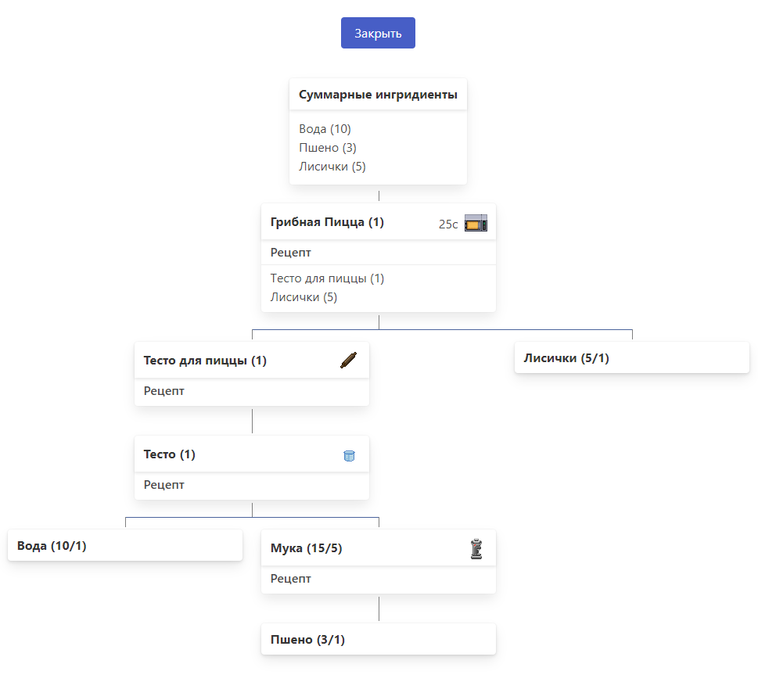Expand Рецепт in the Мука card
Viewport: 758px width, 700px height.
coord(291,579)
